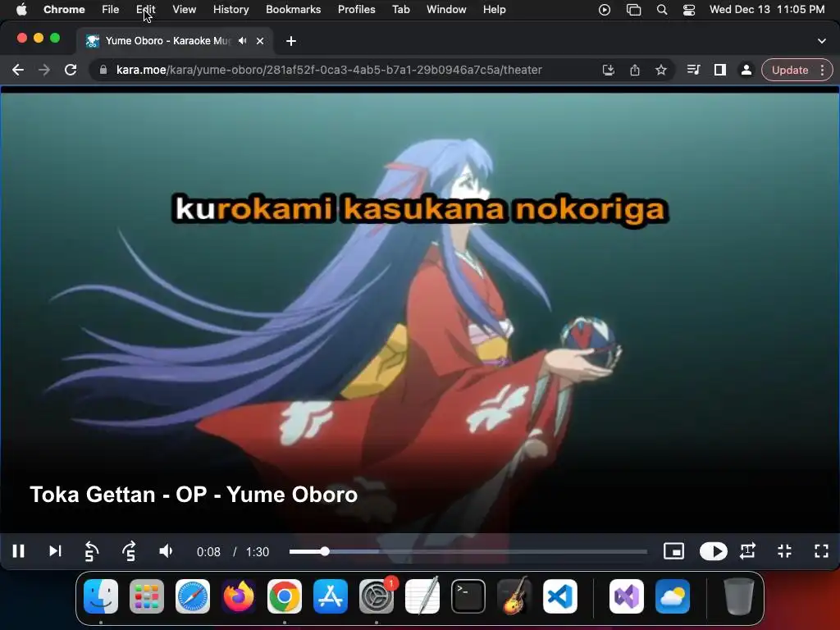Install the page as app
Image resolution: width=840 pixels, height=630 pixels.
point(609,71)
